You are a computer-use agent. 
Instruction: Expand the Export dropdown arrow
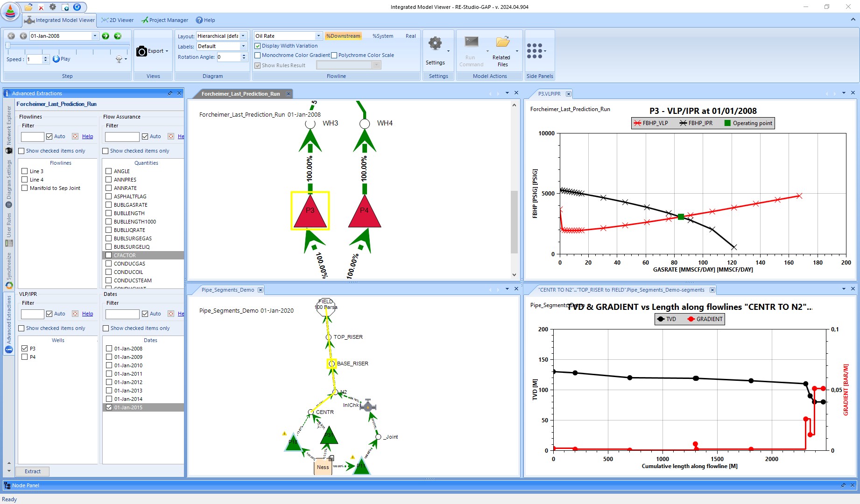(x=167, y=51)
